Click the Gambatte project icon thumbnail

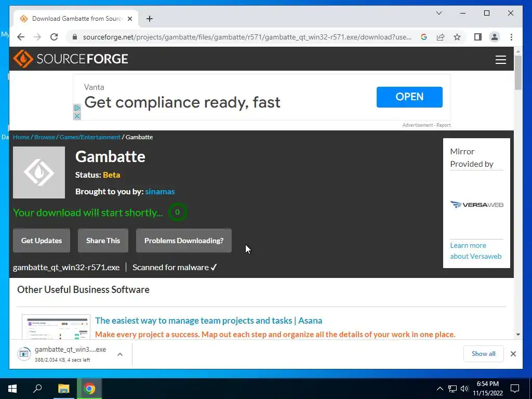point(38,172)
